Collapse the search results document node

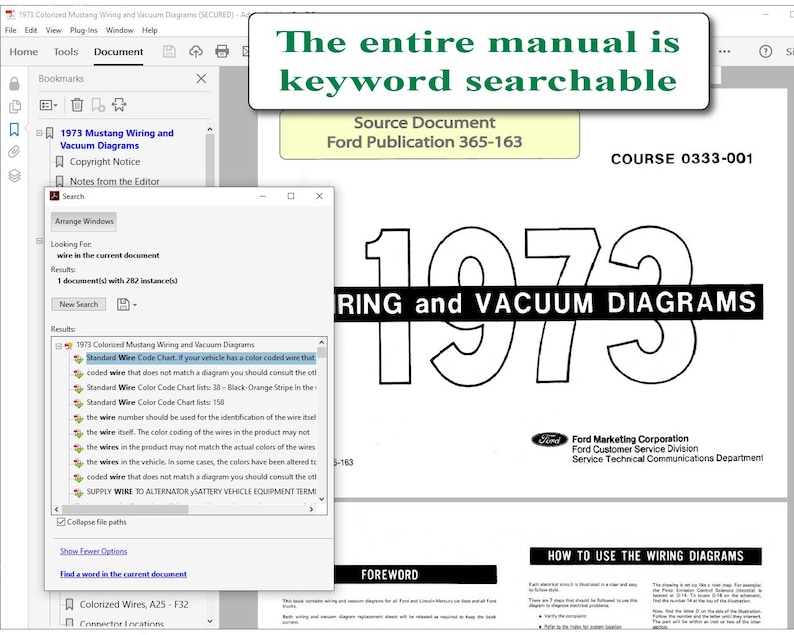coord(59,346)
